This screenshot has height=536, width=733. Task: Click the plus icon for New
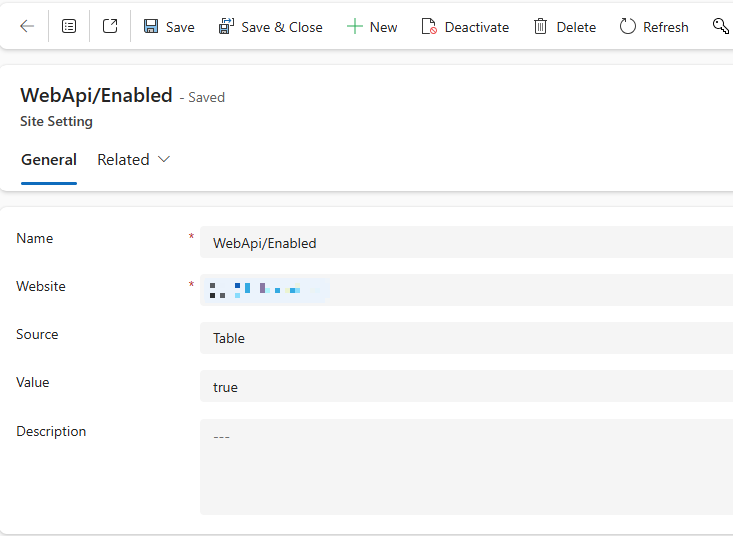click(x=354, y=27)
